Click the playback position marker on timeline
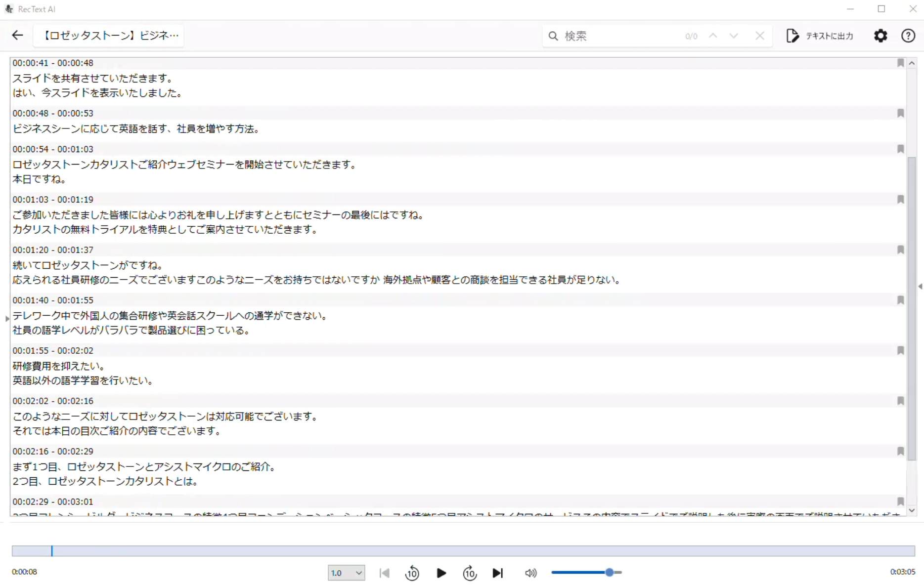 tap(52, 550)
